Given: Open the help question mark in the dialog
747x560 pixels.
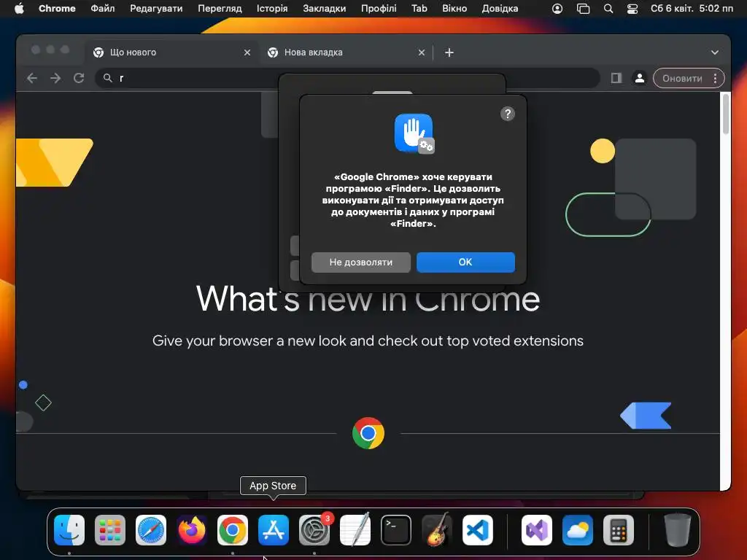Looking at the screenshot, I should [x=508, y=114].
